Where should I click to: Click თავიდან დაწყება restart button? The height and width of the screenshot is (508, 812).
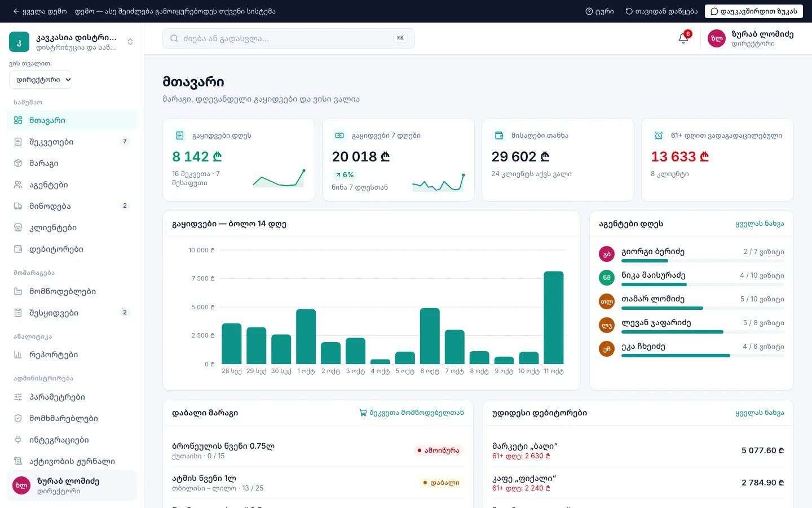(x=661, y=11)
